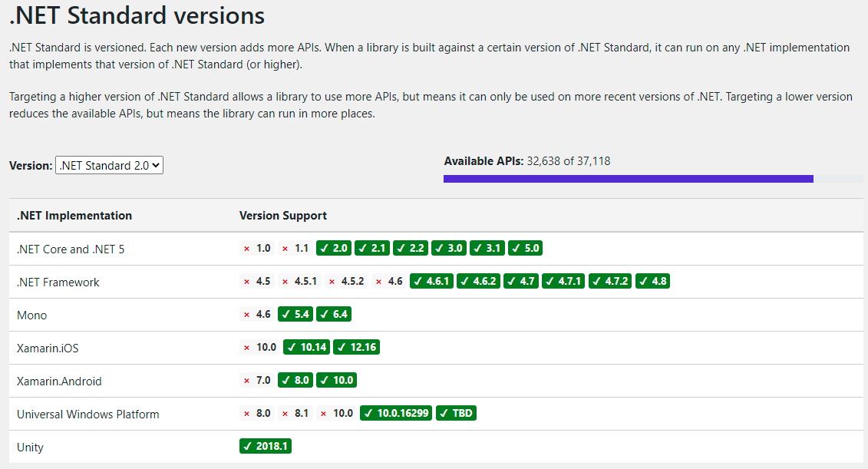The height and width of the screenshot is (469, 868).
Task: Click the .NET Core 2.1 supported badge
Action: [x=372, y=248]
